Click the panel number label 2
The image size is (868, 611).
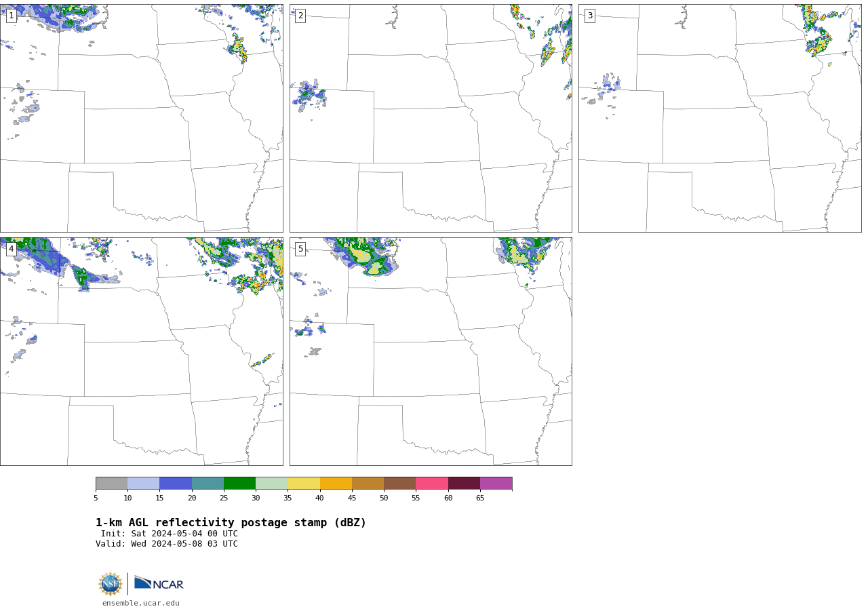pos(300,16)
